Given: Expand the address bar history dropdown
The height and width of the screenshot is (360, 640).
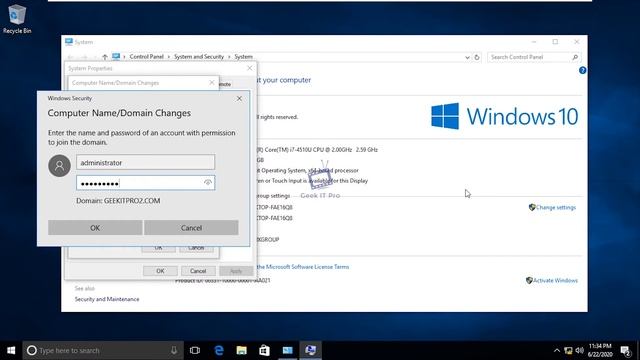Looking at the screenshot, I should (467, 57).
